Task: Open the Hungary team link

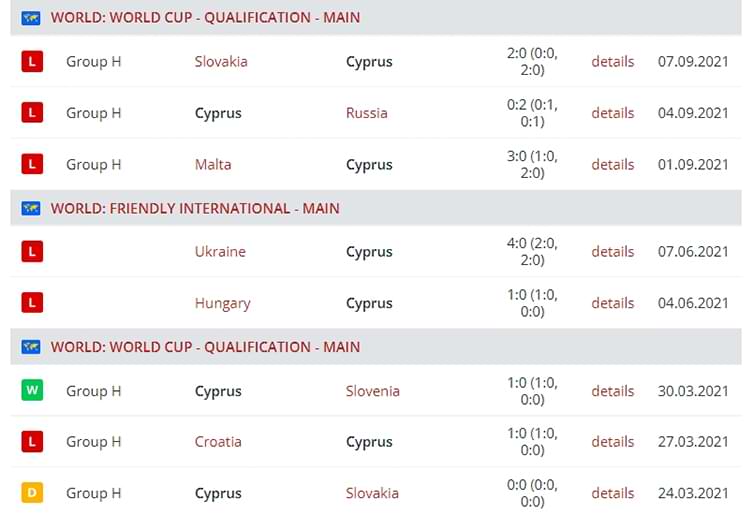Action: 222,304
